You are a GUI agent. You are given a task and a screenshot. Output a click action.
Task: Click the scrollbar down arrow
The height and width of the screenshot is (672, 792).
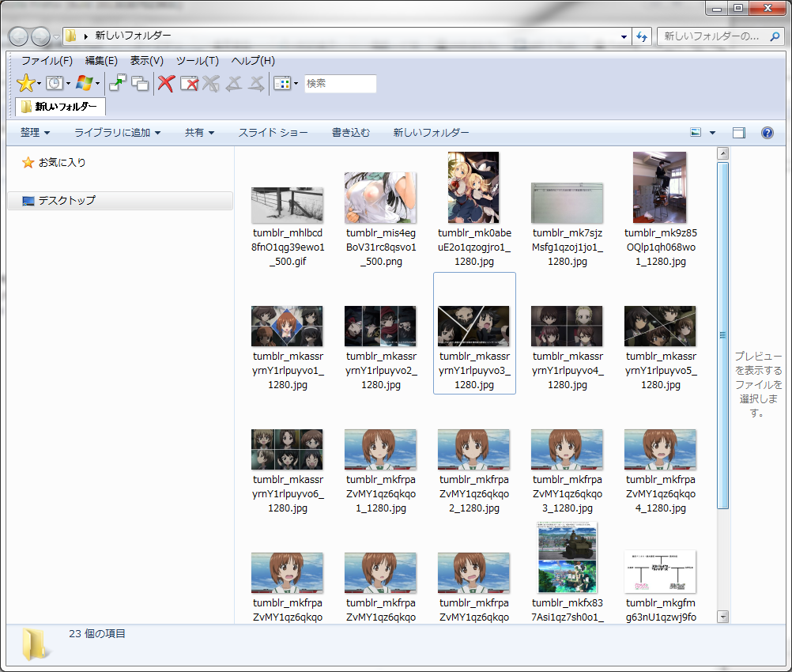[722, 617]
